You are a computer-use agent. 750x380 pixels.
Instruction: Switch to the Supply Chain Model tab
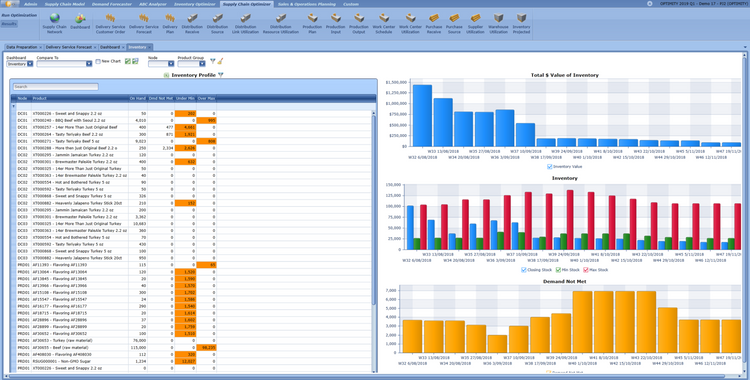[x=65, y=4]
